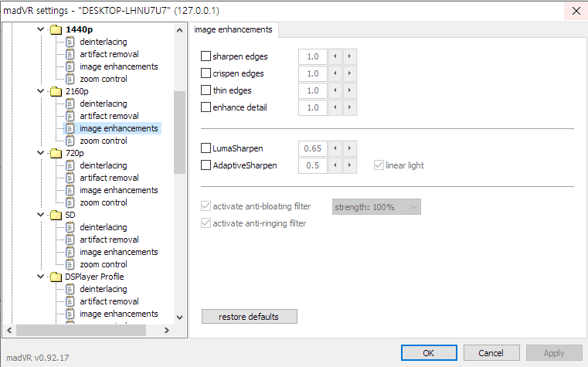588x367 pixels.
Task: Select artifact removal icon under SD
Action: (70, 240)
